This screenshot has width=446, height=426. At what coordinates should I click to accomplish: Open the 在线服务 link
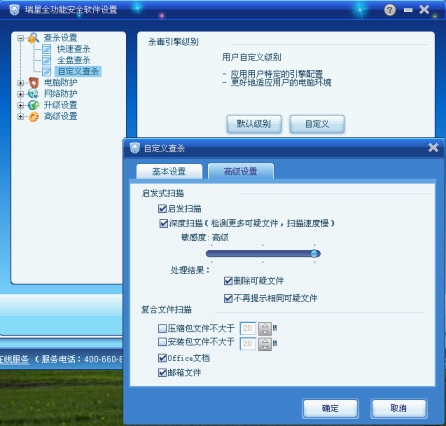click(14, 359)
